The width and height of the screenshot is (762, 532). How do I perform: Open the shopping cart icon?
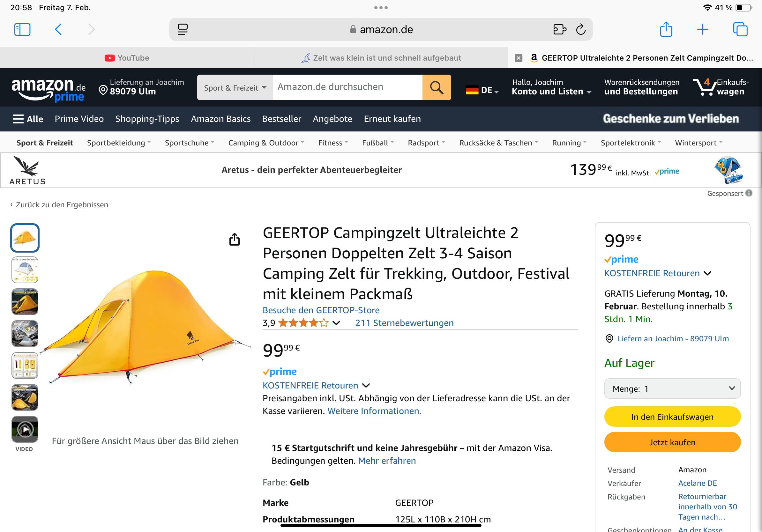(x=704, y=87)
